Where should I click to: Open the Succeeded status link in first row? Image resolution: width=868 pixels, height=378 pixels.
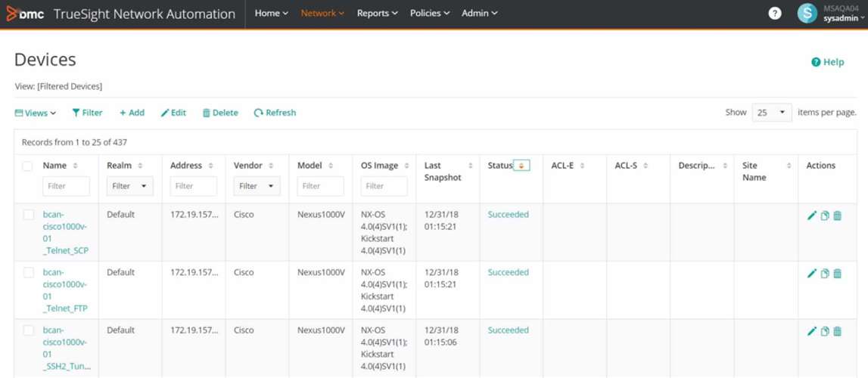click(x=508, y=215)
